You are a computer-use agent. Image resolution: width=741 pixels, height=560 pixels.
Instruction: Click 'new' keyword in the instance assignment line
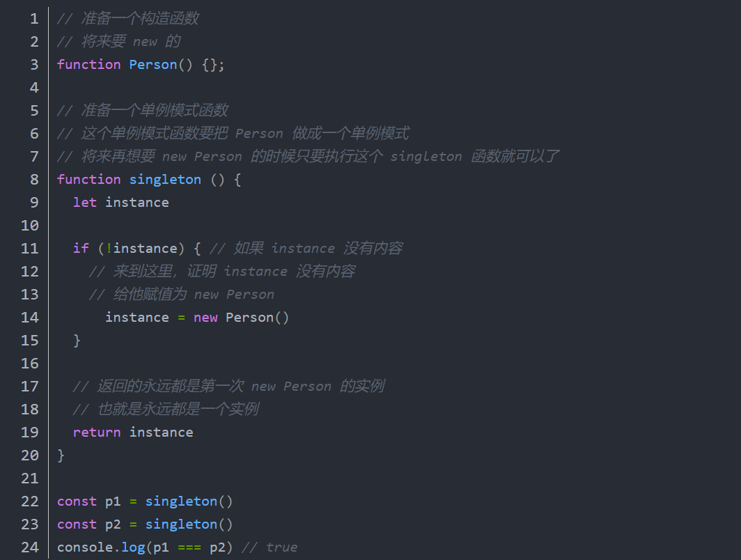(205, 318)
